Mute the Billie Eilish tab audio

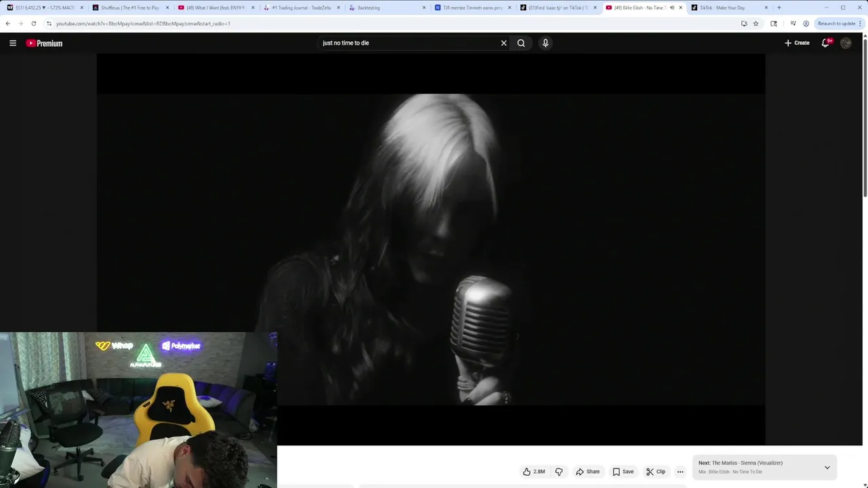click(672, 7)
